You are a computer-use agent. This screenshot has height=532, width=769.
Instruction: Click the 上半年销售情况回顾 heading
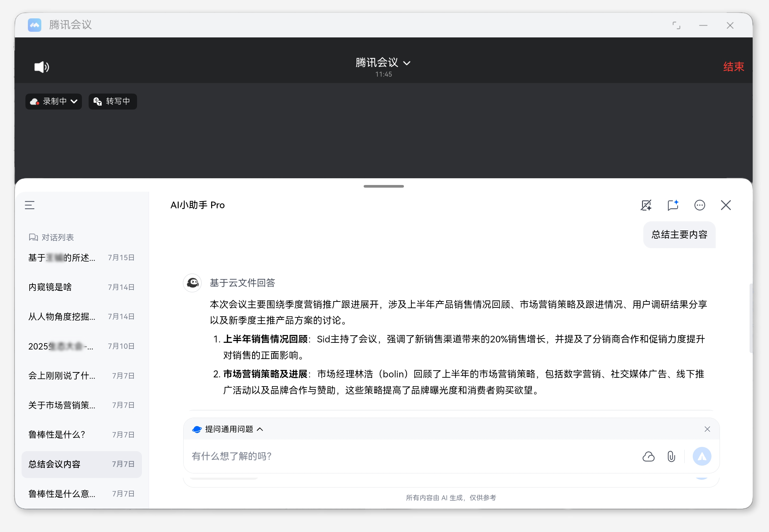click(266, 339)
